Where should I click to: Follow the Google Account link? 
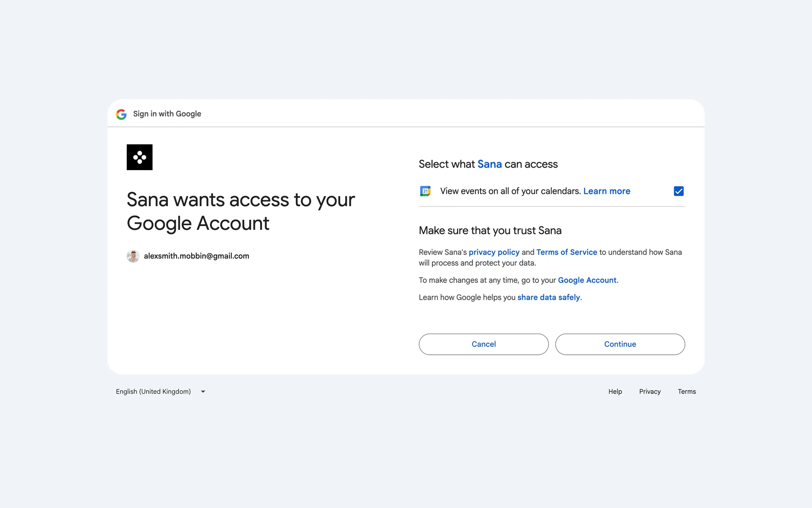point(587,280)
